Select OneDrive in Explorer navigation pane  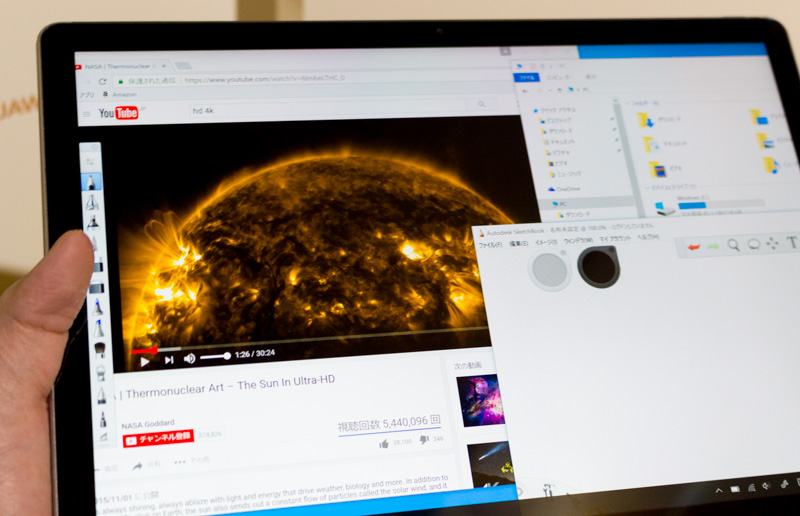pos(564,189)
